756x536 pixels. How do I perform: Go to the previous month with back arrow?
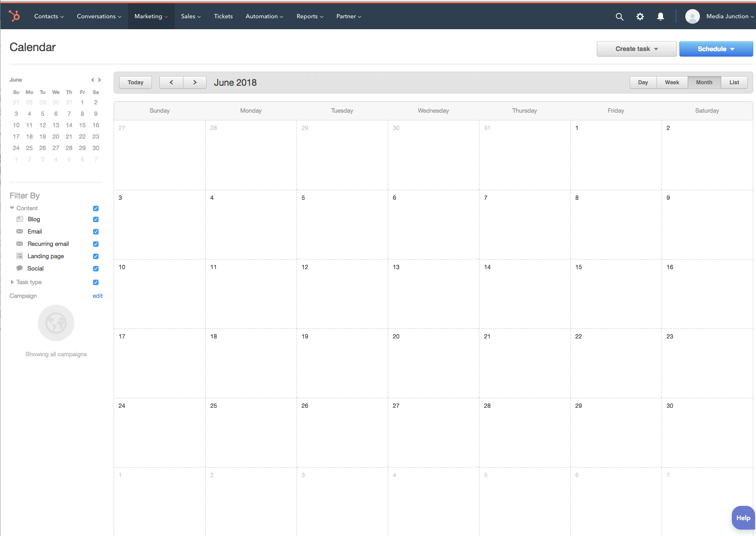[x=171, y=83]
